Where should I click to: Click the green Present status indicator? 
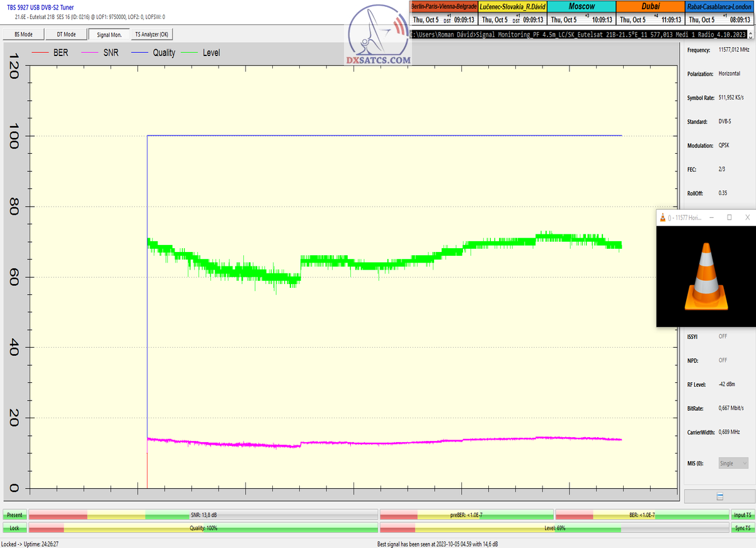[x=14, y=515]
